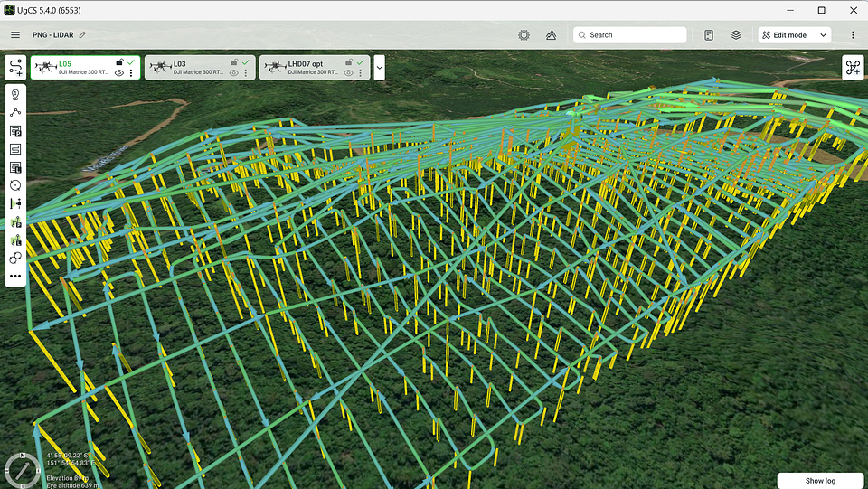Open the more tools ellipsis in left toolbar
The image size is (868, 489).
click(x=15, y=277)
